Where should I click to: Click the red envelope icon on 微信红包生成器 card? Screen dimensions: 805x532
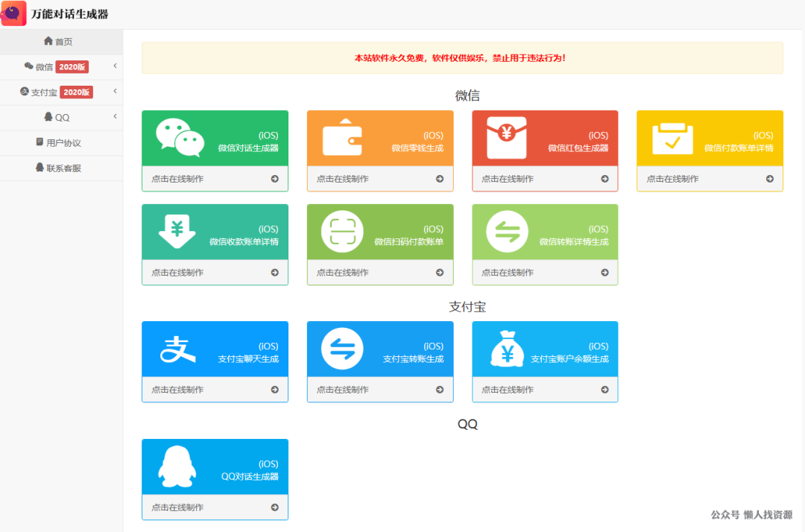click(x=507, y=138)
